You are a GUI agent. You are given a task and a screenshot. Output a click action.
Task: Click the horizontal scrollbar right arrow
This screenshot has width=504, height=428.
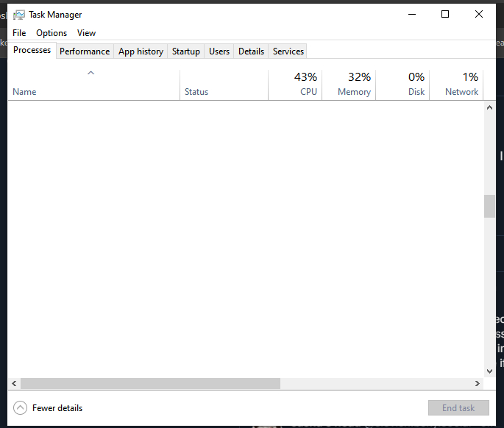coord(478,384)
